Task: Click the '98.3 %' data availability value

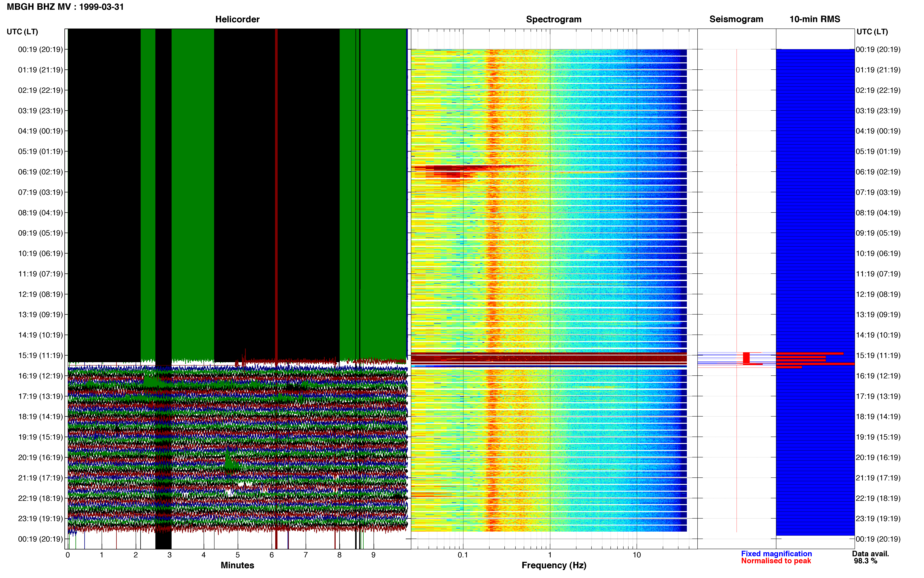Action: tap(865, 561)
